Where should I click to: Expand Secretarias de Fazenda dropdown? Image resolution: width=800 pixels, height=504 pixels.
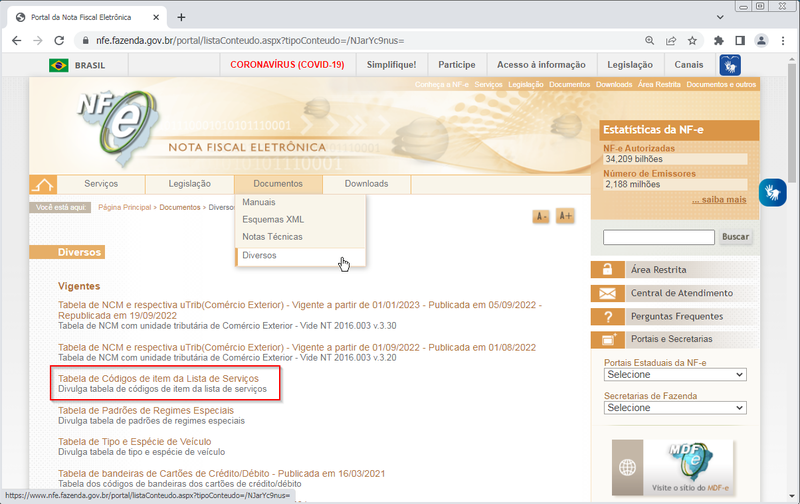pyautogui.click(x=675, y=408)
